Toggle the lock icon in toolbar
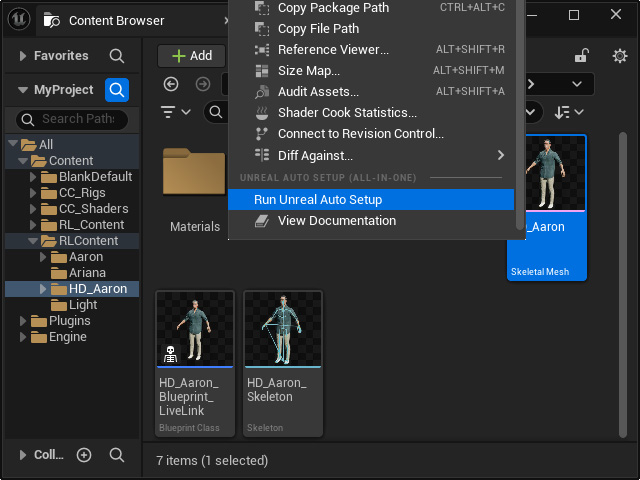 (582, 56)
